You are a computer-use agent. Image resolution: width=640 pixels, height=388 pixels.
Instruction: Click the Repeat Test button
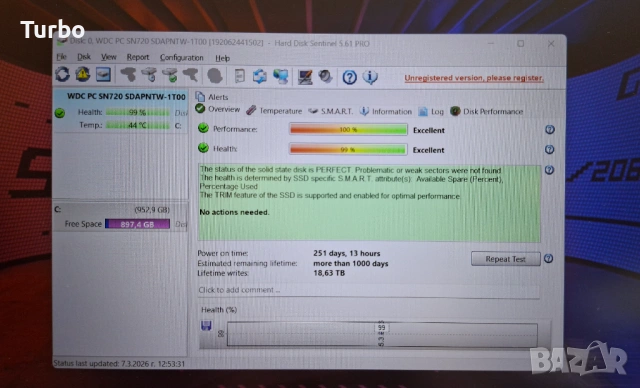tap(506, 259)
